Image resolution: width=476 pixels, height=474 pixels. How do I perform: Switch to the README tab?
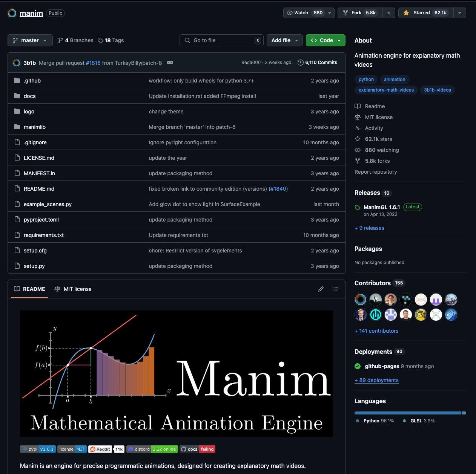pos(29,289)
